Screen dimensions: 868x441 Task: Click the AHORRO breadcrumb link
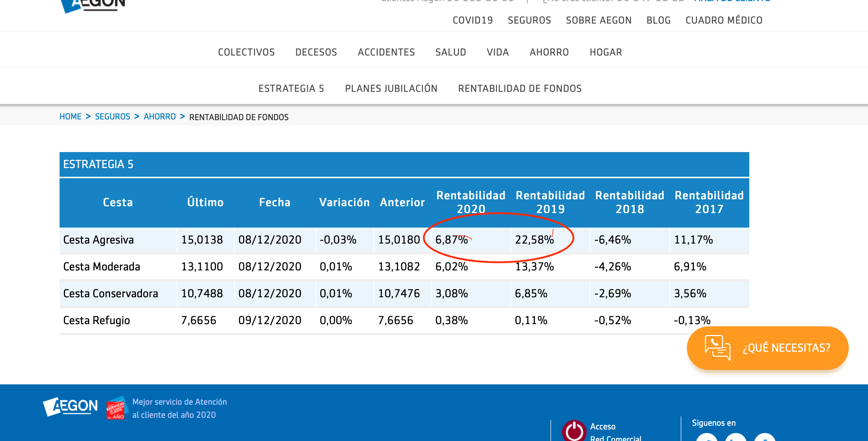160,117
